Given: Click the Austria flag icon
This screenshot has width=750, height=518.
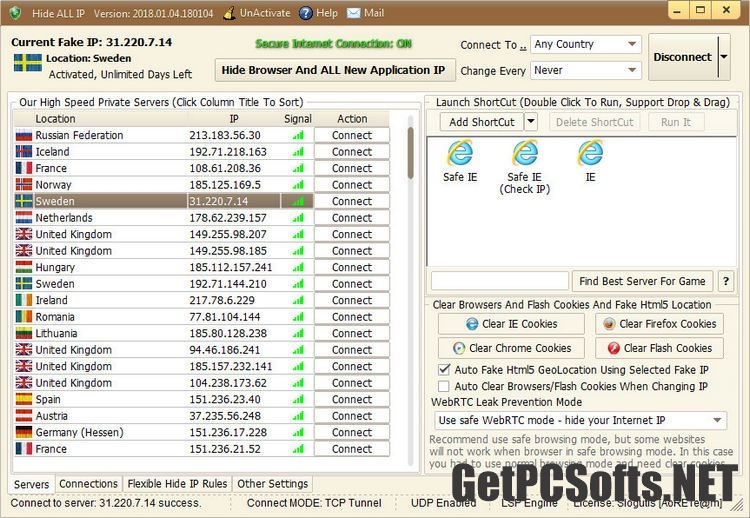Looking at the screenshot, I should 24,416.
